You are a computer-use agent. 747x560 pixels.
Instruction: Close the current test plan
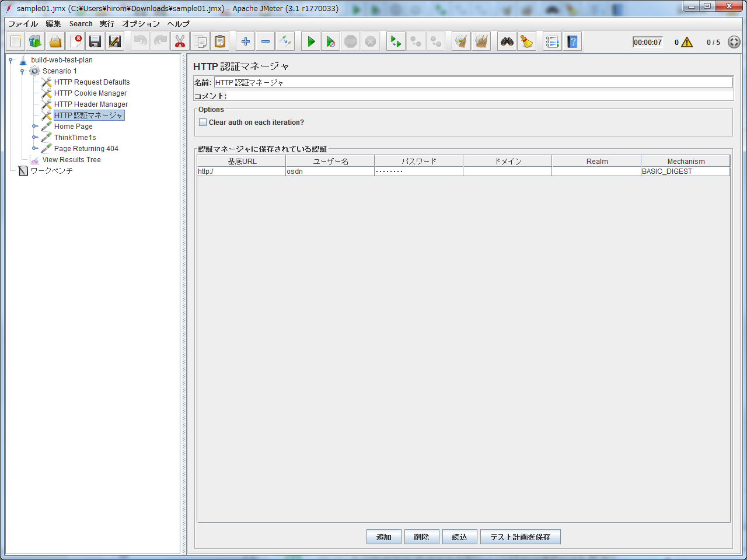(x=75, y=41)
